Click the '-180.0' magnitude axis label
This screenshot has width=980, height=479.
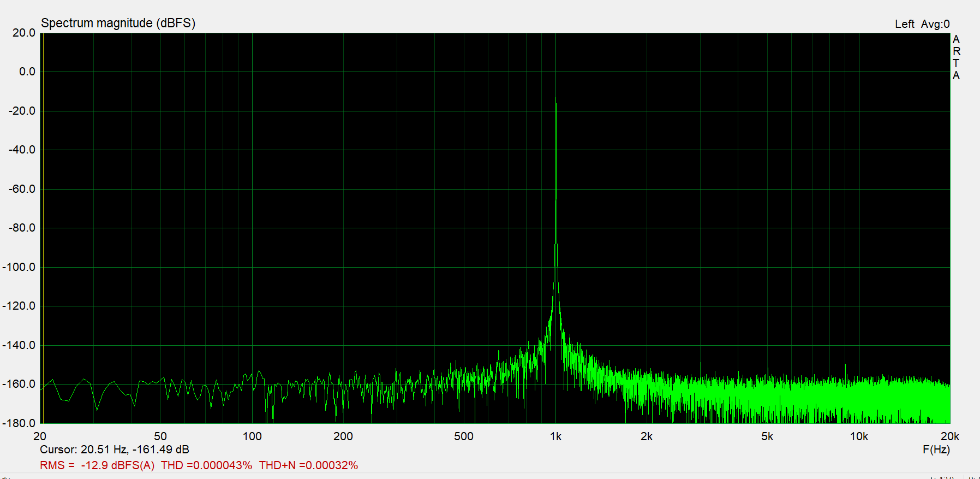19,423
